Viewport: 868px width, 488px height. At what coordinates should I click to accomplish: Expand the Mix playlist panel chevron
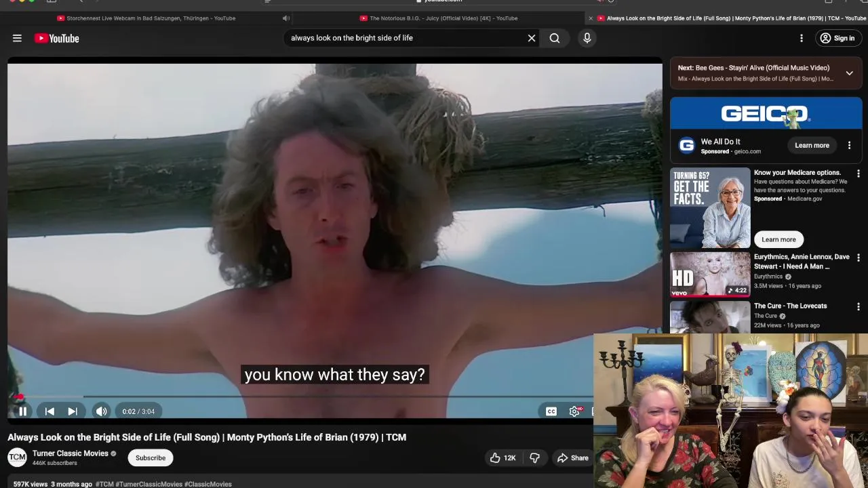coord(849,73)
